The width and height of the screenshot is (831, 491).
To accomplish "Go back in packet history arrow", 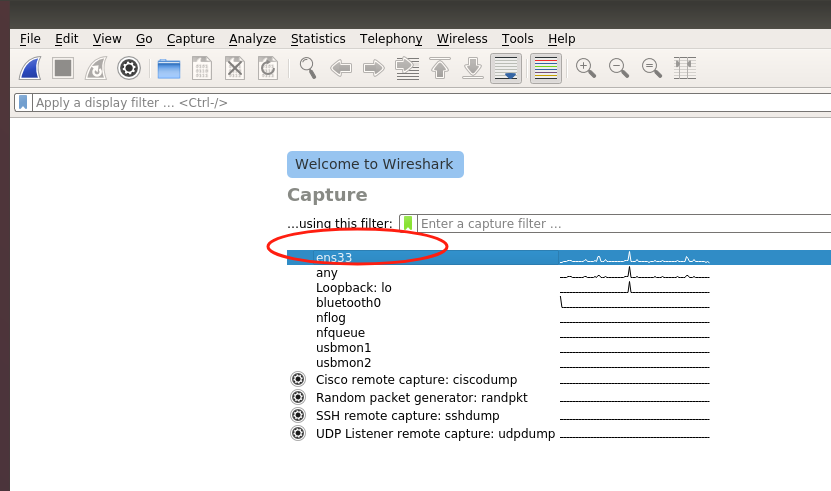I will [x=341, y=68].
